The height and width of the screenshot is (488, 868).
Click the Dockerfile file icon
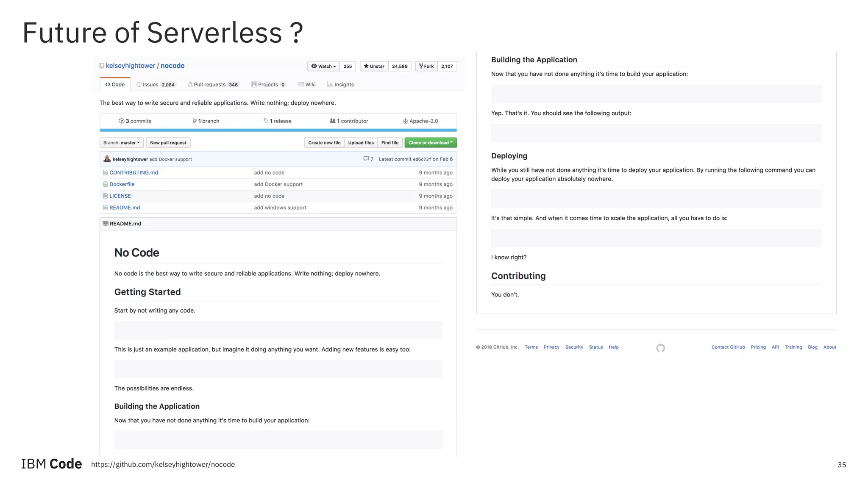[106, 184]
